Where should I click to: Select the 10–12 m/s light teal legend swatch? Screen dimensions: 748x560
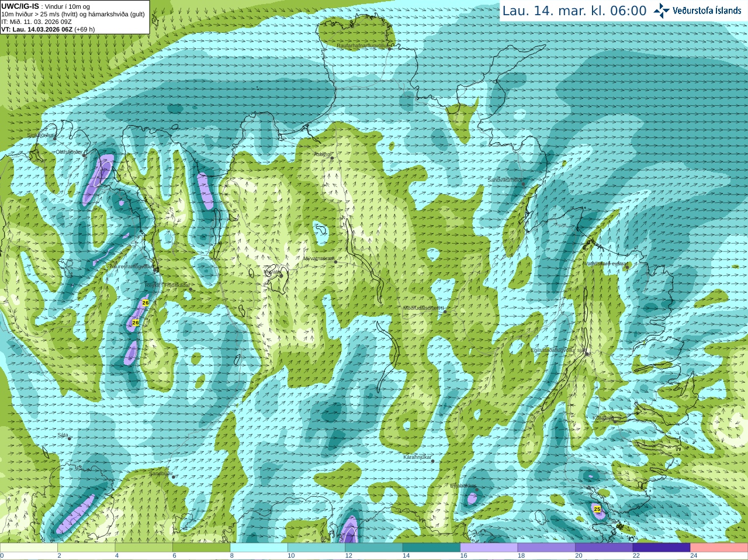(316, 548)
